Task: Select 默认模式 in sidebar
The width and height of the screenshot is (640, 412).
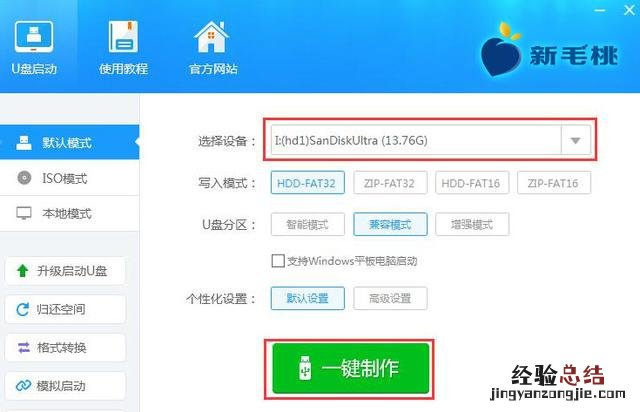Action: (x=69, y=142)
